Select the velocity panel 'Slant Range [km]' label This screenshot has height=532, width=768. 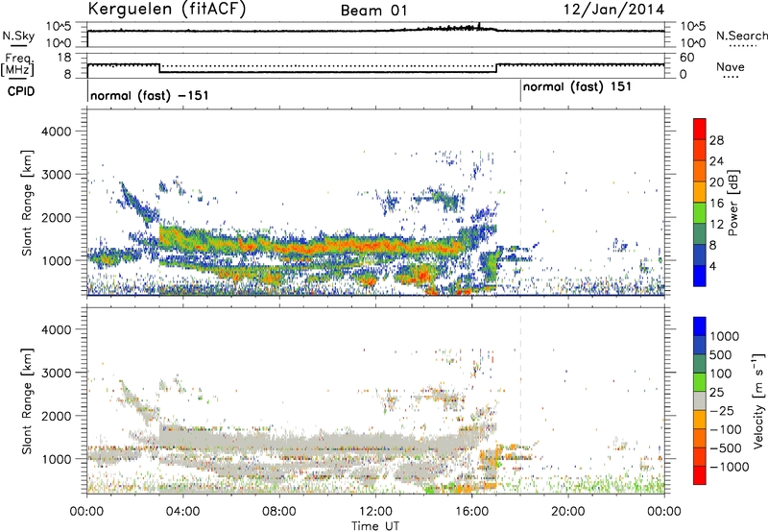click(x=27, y=401)
